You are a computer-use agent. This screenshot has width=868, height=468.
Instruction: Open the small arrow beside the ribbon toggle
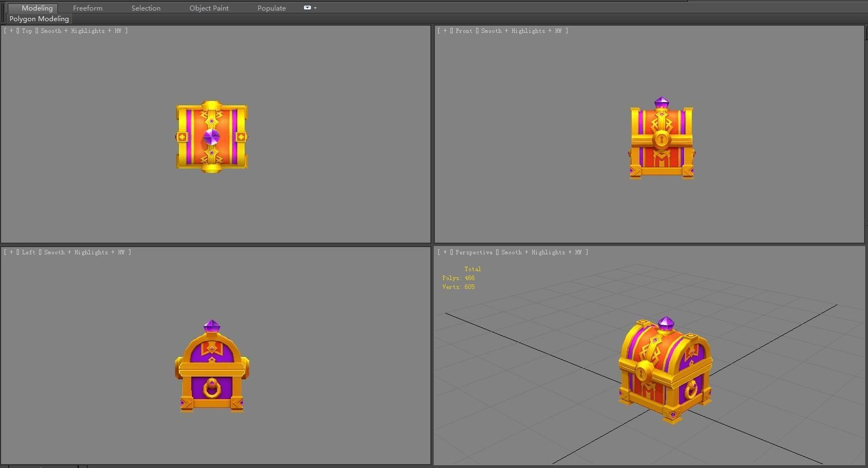(315, 8)
